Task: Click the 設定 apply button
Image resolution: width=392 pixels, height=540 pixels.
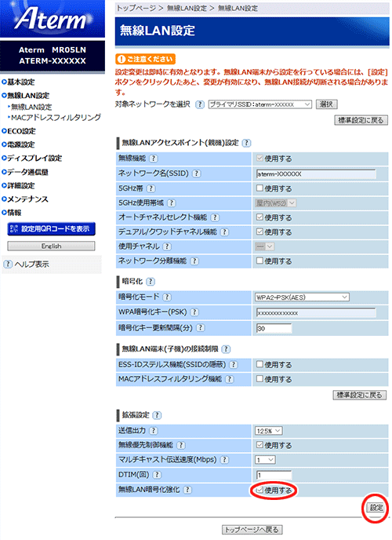Action: [376, 508]
